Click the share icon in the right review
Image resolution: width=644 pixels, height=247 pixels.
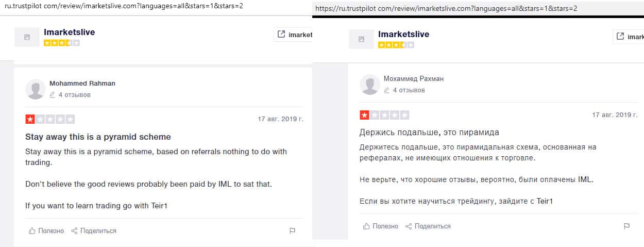click(409, 226)
